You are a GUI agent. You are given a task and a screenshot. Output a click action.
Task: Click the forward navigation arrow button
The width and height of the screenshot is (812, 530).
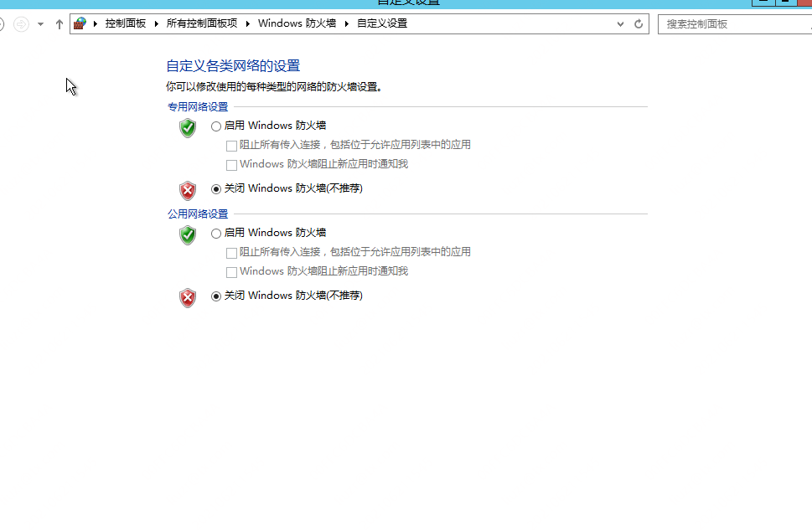21,23
